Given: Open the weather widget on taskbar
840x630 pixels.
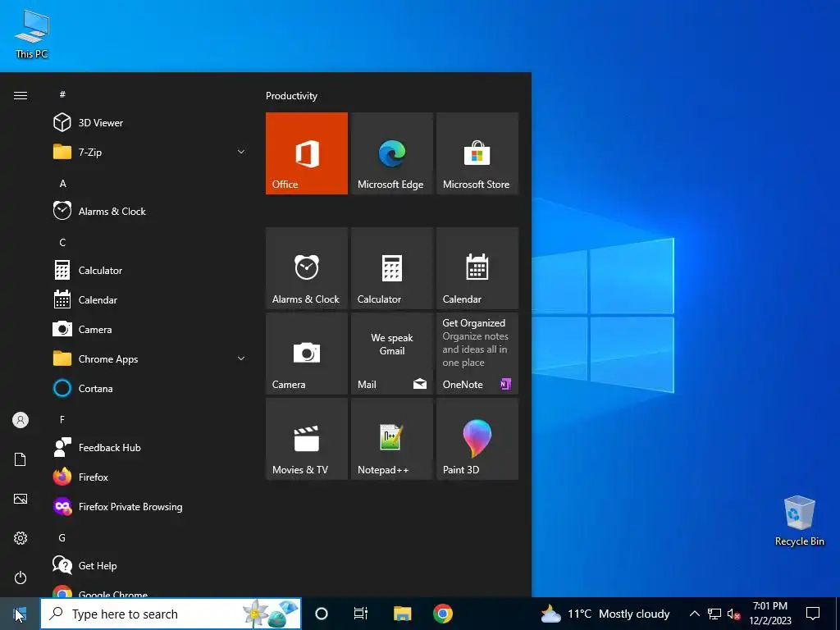Looking at the screenshot, I should pyautogui.click(x=605, y=614).
